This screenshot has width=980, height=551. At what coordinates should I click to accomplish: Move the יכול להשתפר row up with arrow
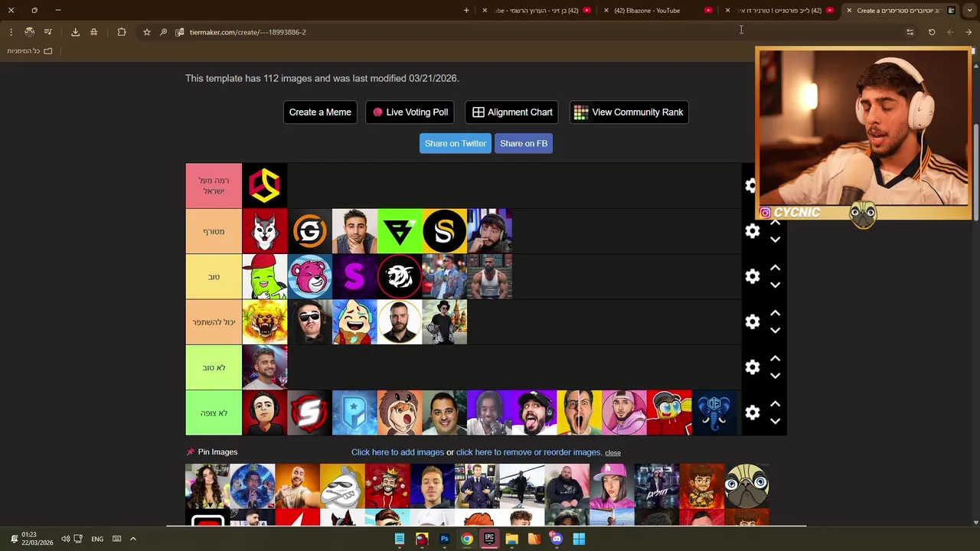[775, 313]
